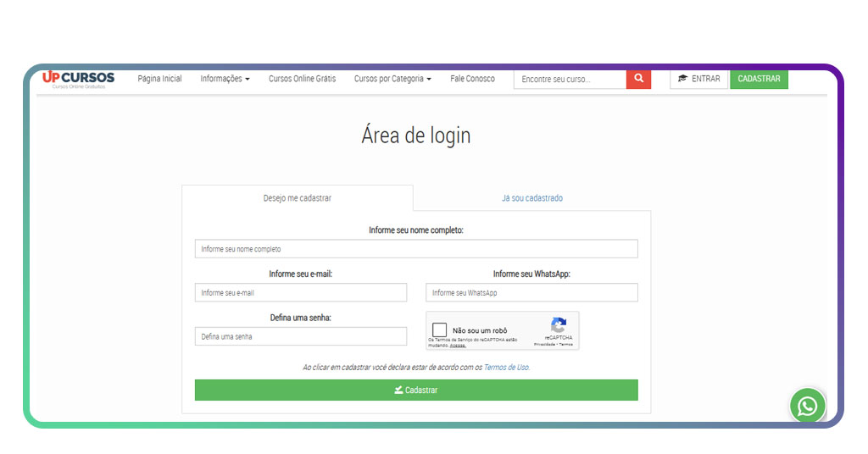Click the red search magnifier button

[638, 79]
